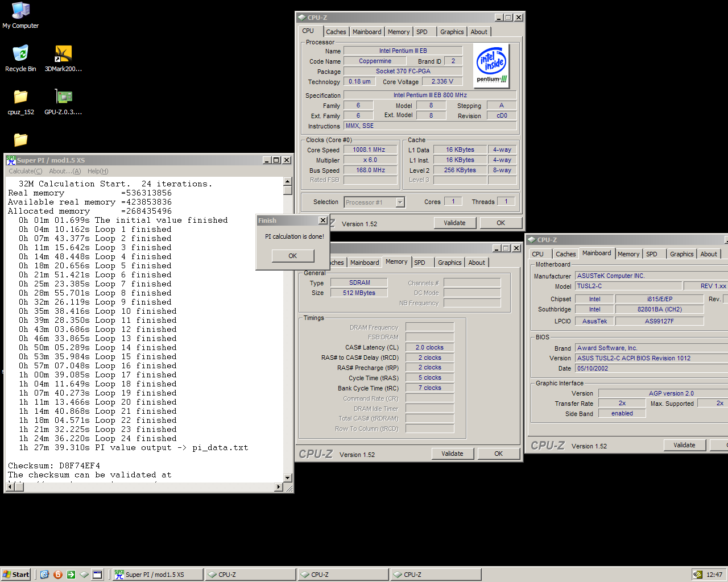This screenshot has width=728, height=582.
Task: Switch to Caches tab in top CPU-Z window
Action: [x=336, y=32]
